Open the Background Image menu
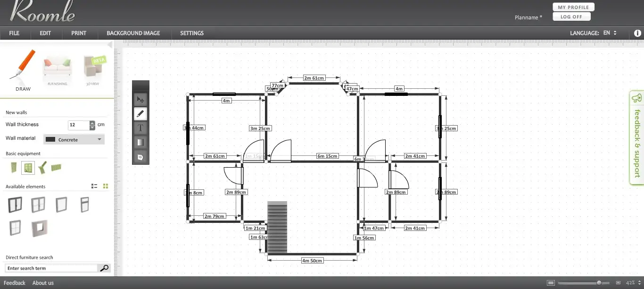The image size is (644, 289). tap(133, 33)
